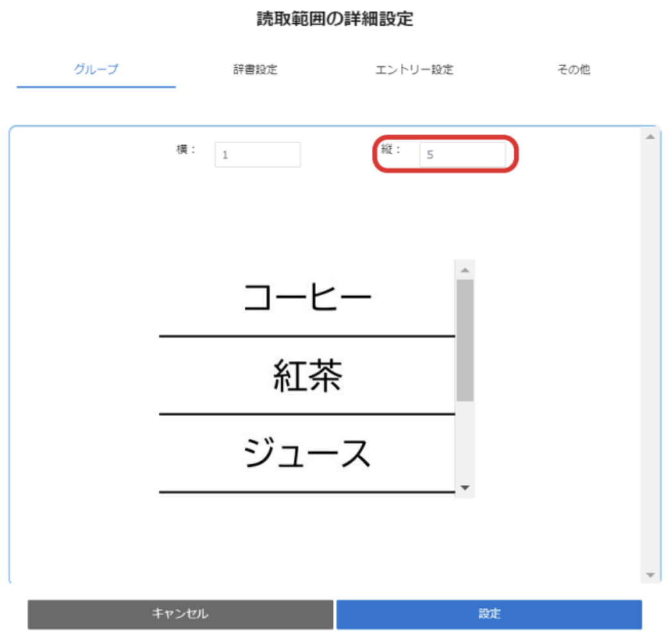Click the outer panel's scroll up arrow
Image resolution: width=672 pixels, height=633 pixels.
click(650, 136)
